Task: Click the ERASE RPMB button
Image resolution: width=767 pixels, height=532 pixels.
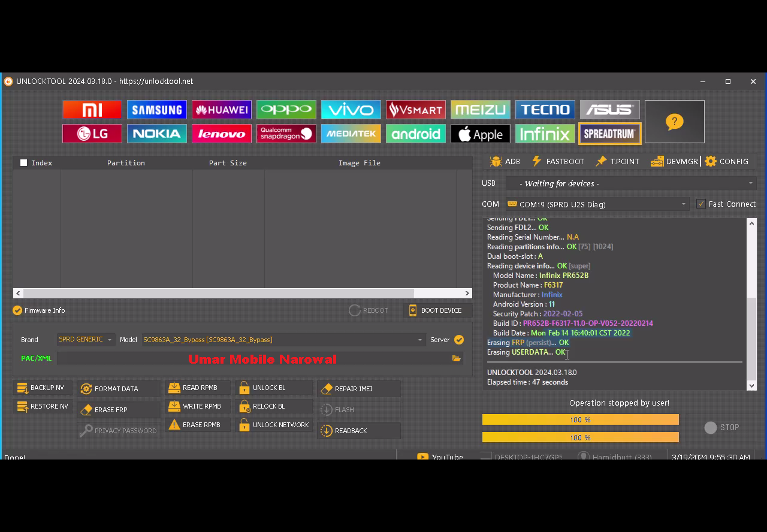Action: (x=198, y=425)
